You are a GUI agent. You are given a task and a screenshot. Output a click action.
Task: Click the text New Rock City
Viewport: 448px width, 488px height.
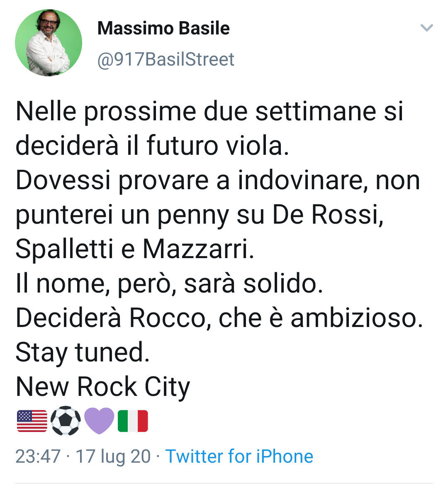pos(102,387)
